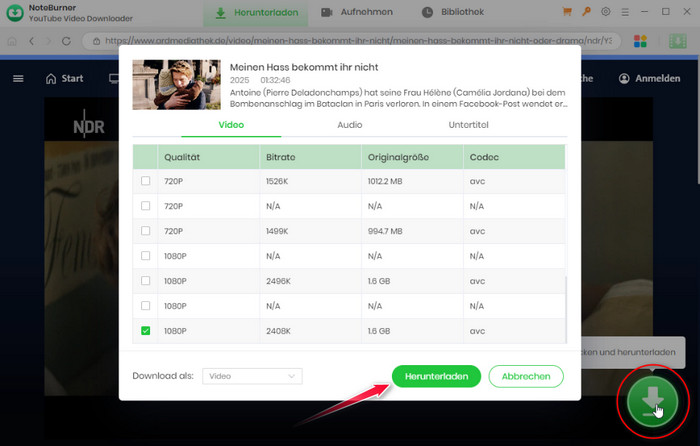Click the green download queue icon in address bar
Viewport: 700px width, 446px height.
677,41
